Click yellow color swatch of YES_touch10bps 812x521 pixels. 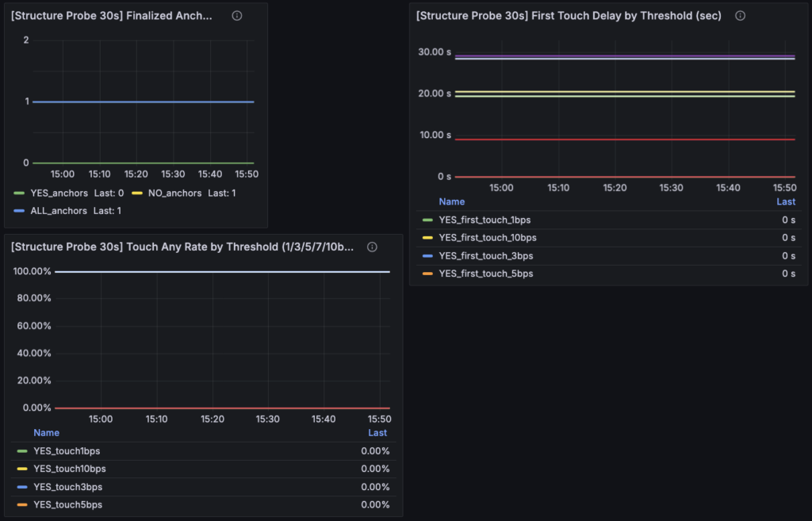point(22,469)
